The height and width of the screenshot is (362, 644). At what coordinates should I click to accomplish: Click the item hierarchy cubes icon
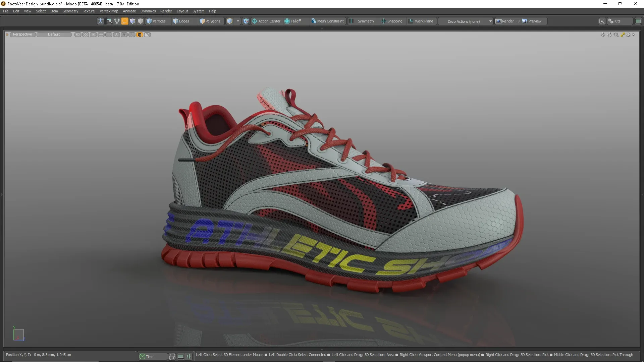tap(117, 21)
